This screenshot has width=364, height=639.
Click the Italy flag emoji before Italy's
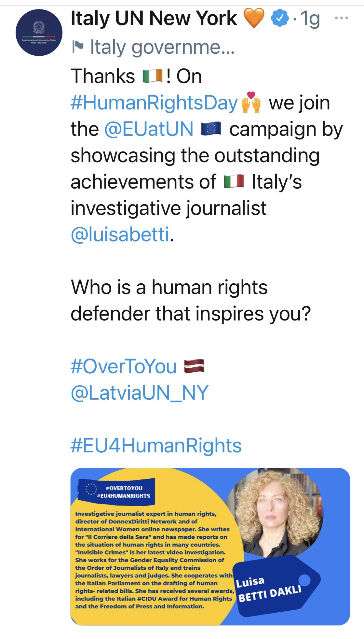click(234, 182)
